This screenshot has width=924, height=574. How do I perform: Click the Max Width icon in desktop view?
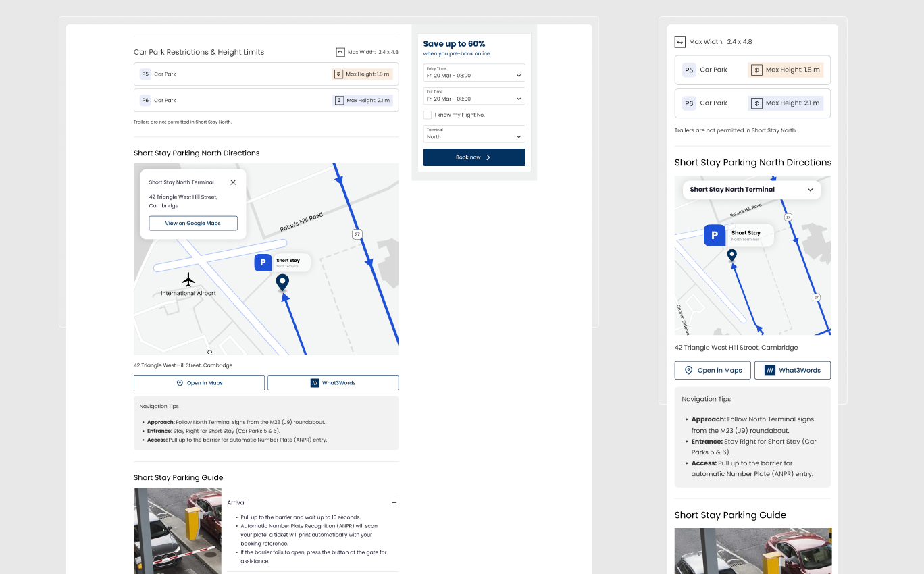(x=340, y=52)
